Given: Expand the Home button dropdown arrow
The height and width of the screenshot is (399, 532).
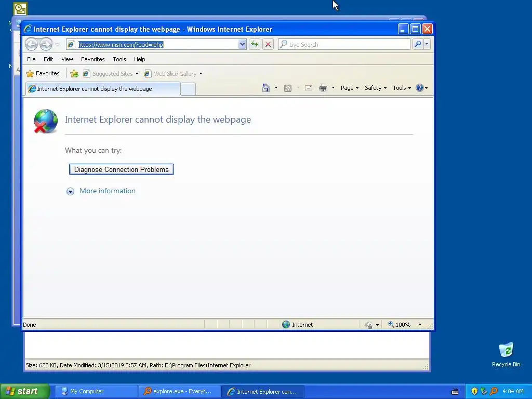Looking at the screenshot, I should (276, 88).
